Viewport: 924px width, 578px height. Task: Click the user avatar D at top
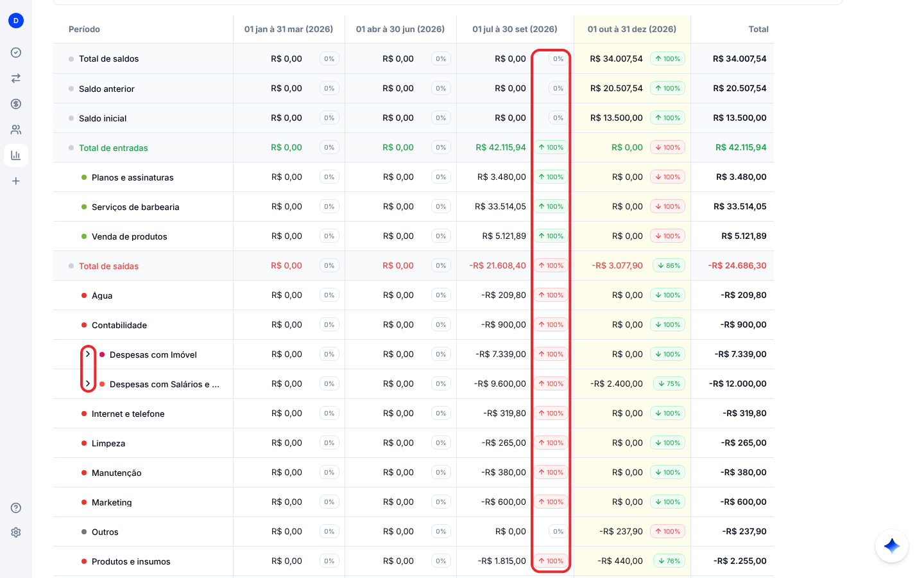coord(16,21)
